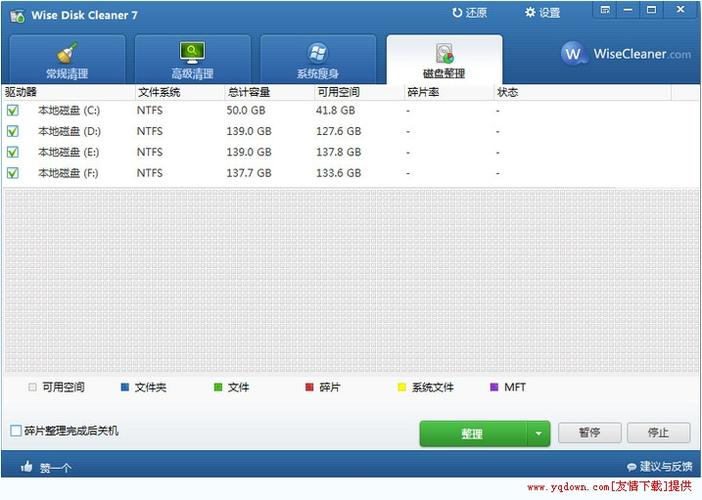Click the WiseCleaner W logo
The height and width of the screenshot is (500, 702).
click(x=573, y=53)
